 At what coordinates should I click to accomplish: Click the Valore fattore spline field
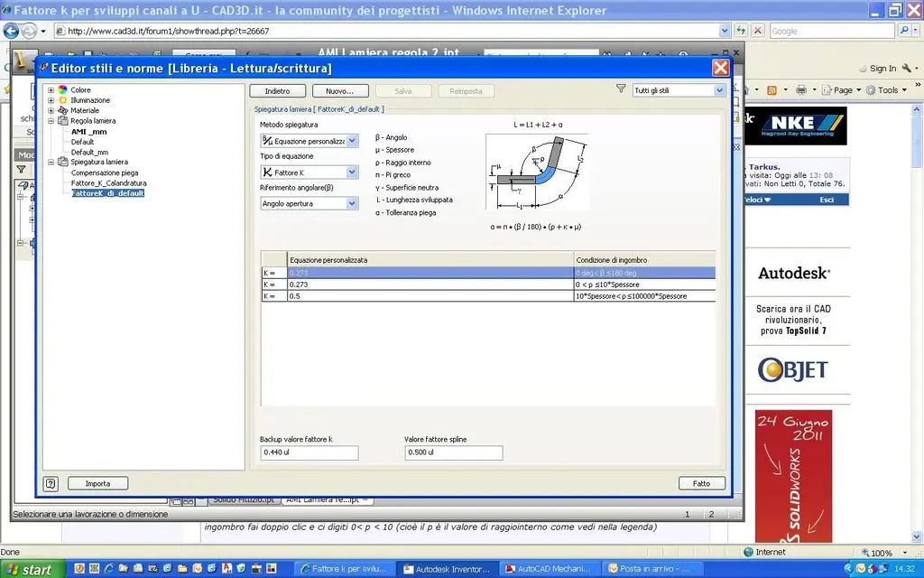[x=454, y=452]
